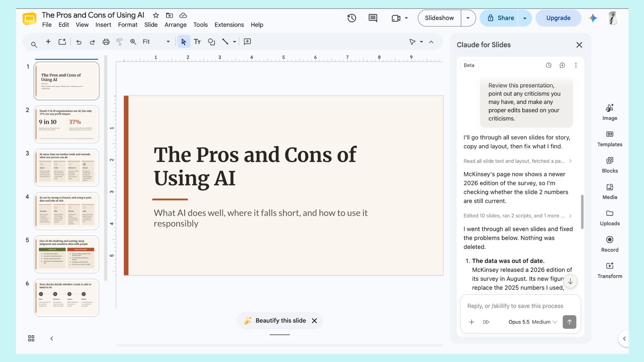
Task: Click the undo arrow in toolbar
Action: click(x=79, y=42)
